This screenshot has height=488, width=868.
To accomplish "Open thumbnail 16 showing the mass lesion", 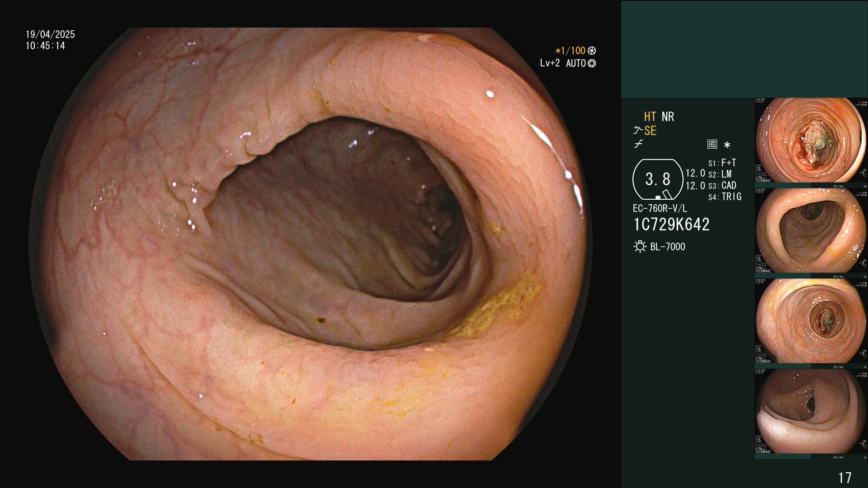I will [811, 140].
